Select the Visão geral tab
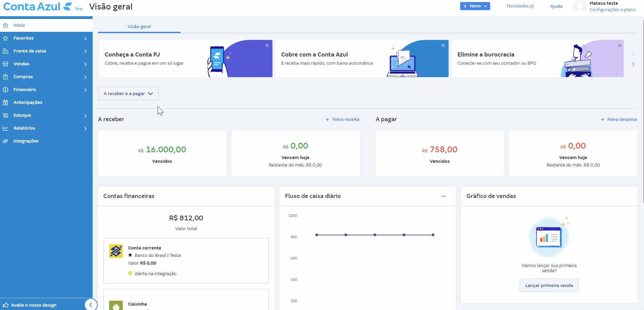Image resolution: width=644 pixels, height=310 pixels. tap(139, 26)
